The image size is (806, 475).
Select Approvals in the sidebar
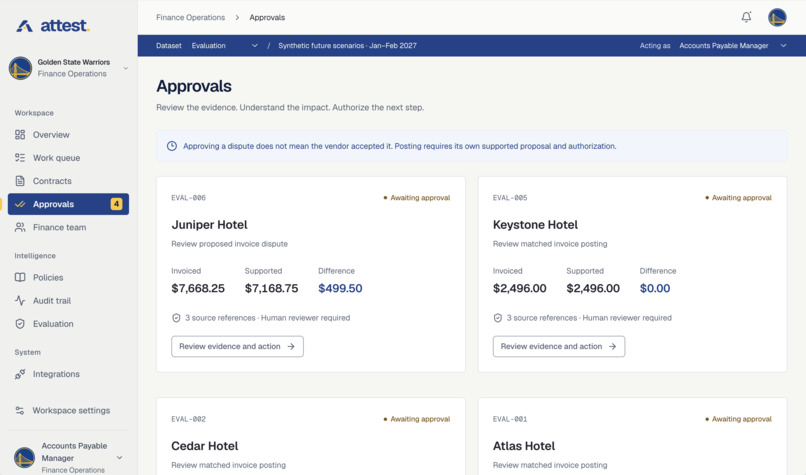(68, 204)
